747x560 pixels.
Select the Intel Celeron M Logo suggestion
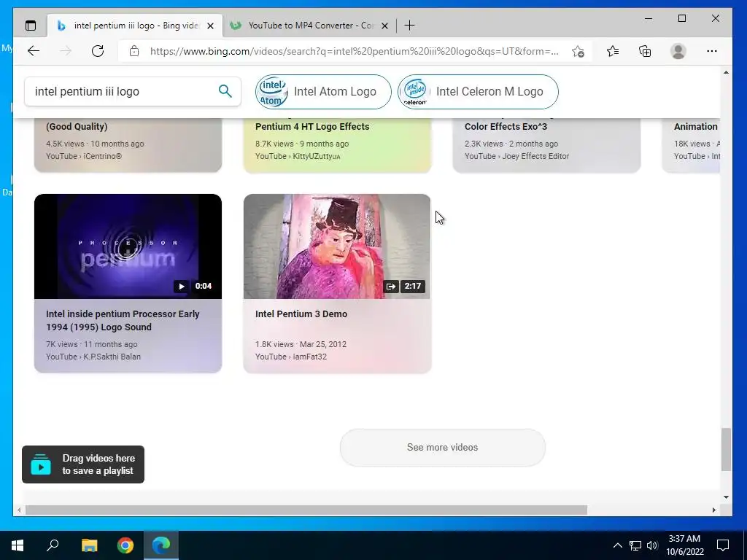pyautogui.click(x=478, y=91)
